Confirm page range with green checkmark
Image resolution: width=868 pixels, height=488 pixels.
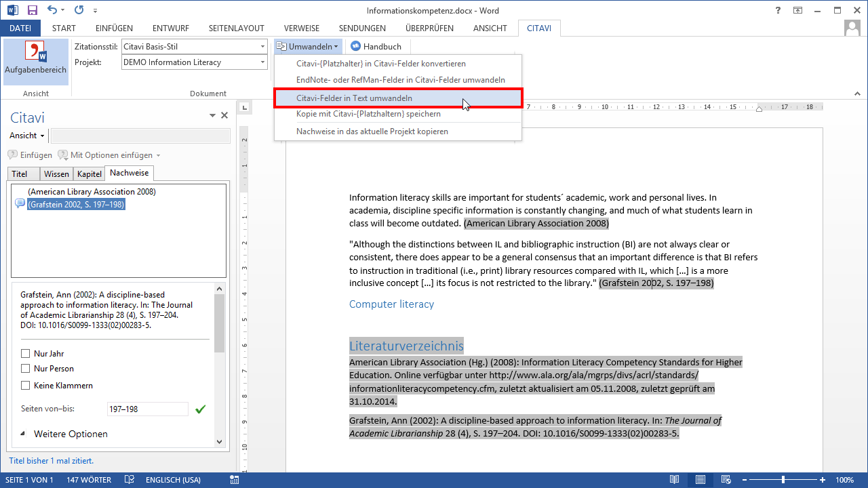pos(200,409)
